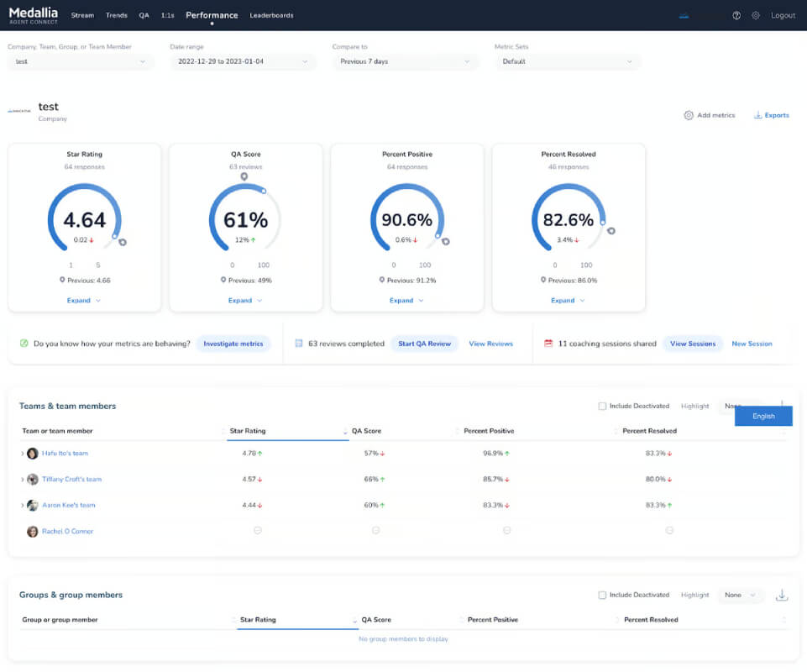Open the View Reviews link
The height and width of the screenshot is (672, 807).
tap(491, 344)
